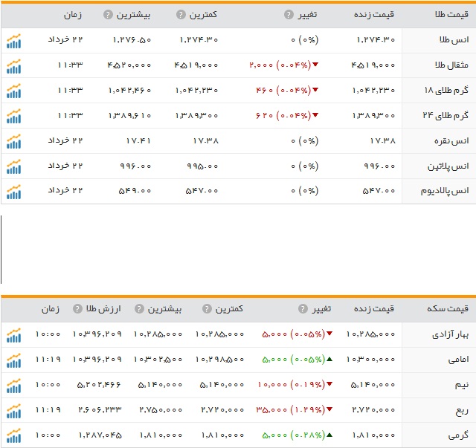Click gold table زمان column header
This screenshot has height=448, width=476.
click(73, 15)
